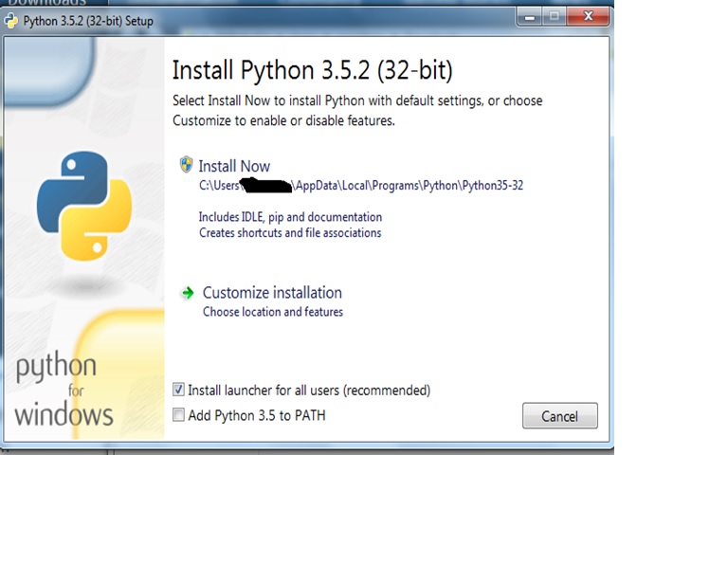Click the Downloads window title behind the dialog
The height and width of the screenshot is (582, 728).
pyautogui.click(x=47, y=3)
